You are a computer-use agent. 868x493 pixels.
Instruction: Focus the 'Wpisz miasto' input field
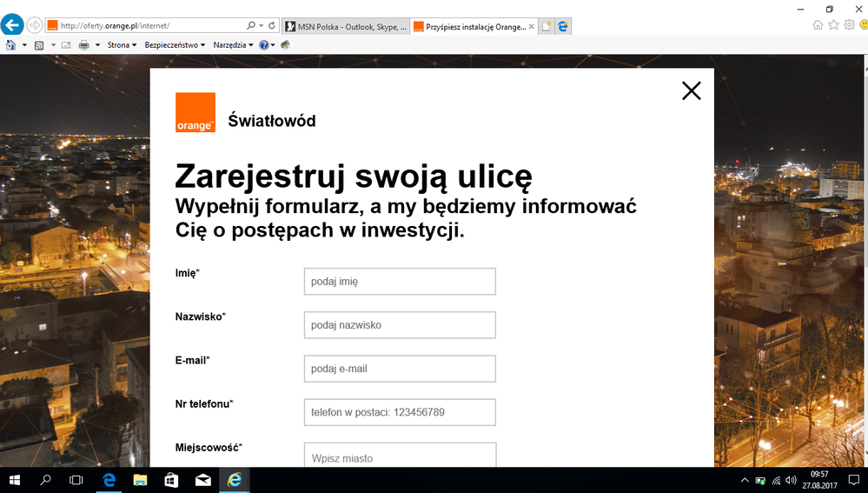[x=401, y=455]
